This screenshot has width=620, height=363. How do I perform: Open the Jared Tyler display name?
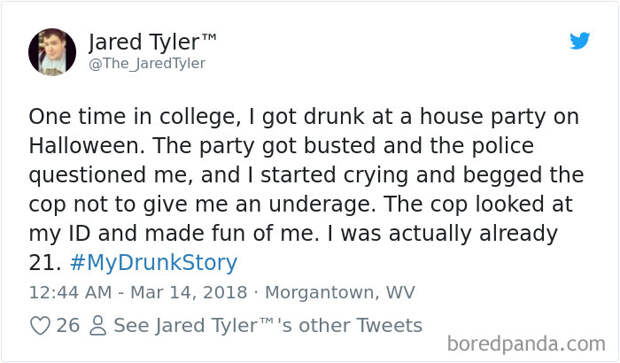145,42
